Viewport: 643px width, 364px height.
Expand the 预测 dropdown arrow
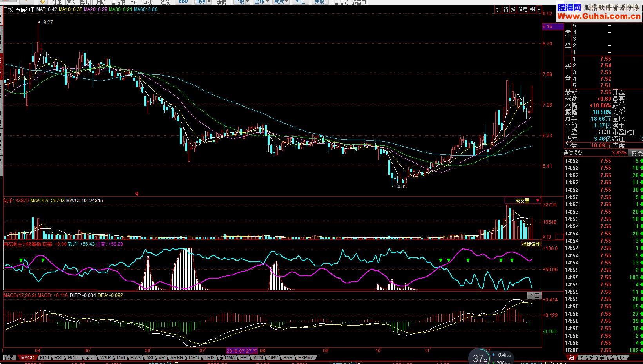coord(209,2)
